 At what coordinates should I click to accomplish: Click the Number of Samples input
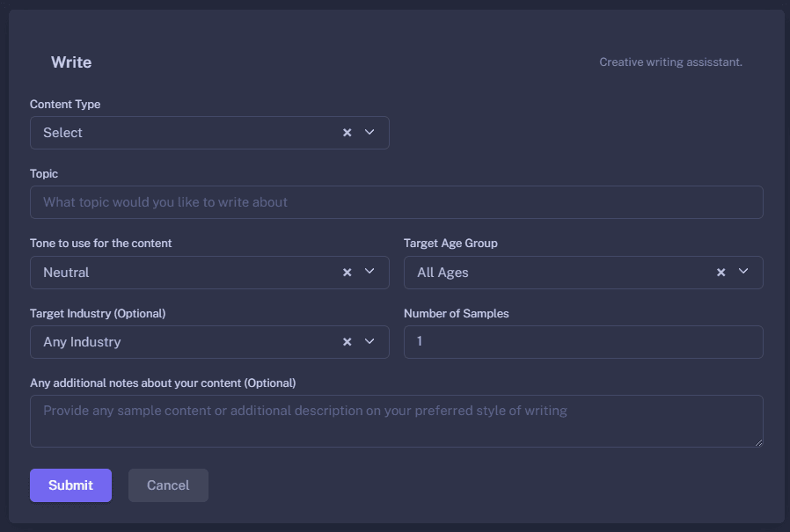pyautogui.click(x=582, y=342)
